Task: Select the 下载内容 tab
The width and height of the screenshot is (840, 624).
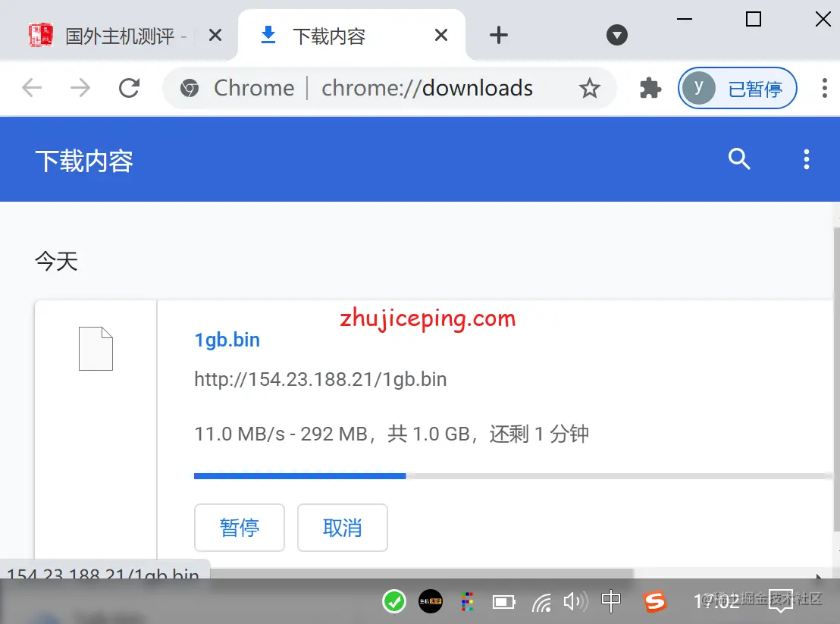Action: tap(329, 35)
